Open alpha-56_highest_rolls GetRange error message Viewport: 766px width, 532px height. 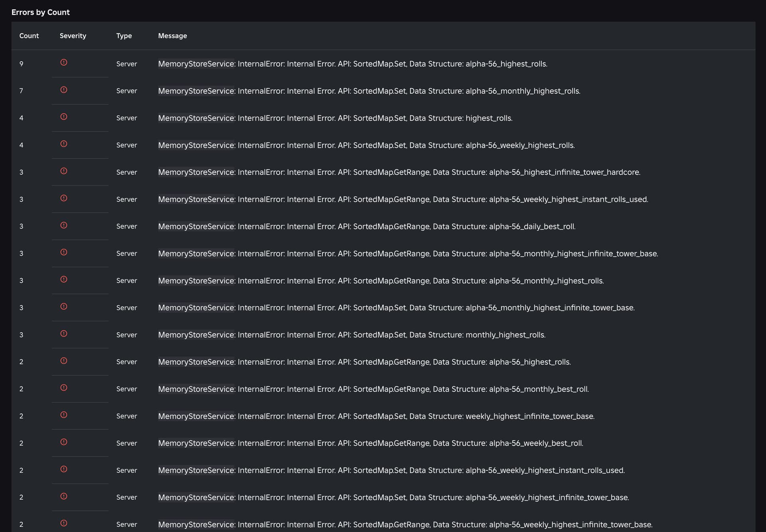[x=364, y=362]
